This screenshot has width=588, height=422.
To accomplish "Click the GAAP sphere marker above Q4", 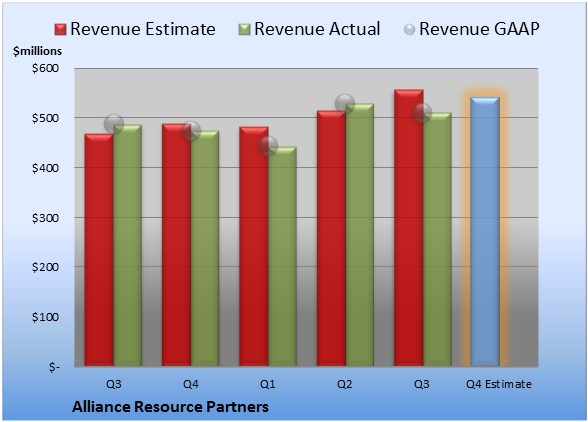I will [191, 131].
